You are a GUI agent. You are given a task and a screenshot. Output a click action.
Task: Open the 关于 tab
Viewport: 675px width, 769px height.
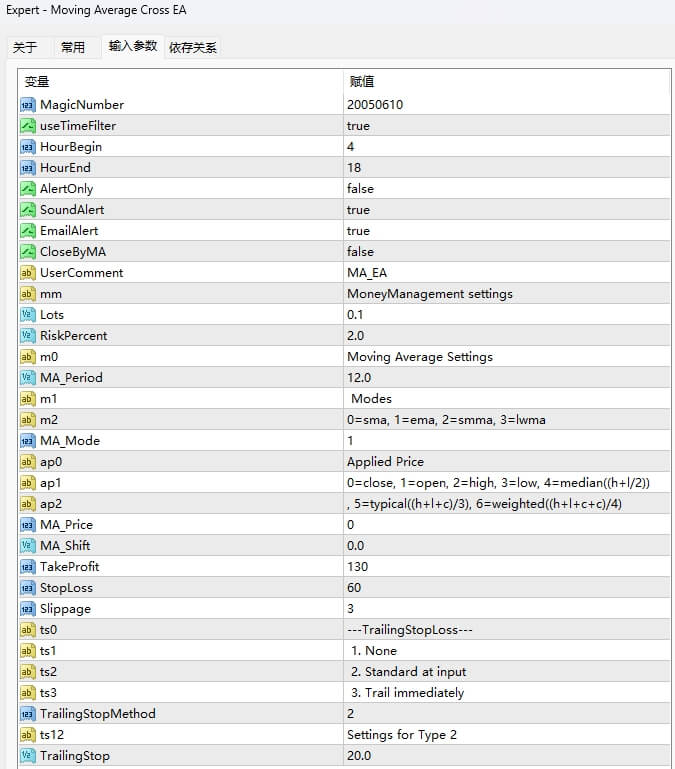coord(25,47)
